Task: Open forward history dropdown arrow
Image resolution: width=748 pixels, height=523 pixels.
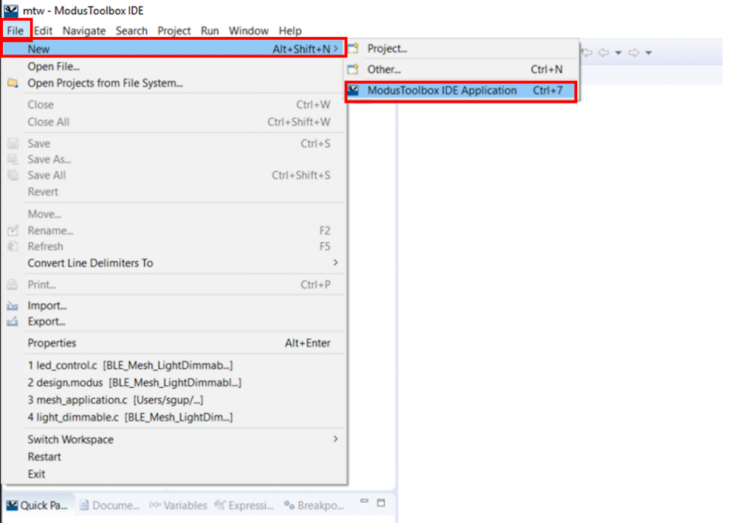Action: [649, 53]
